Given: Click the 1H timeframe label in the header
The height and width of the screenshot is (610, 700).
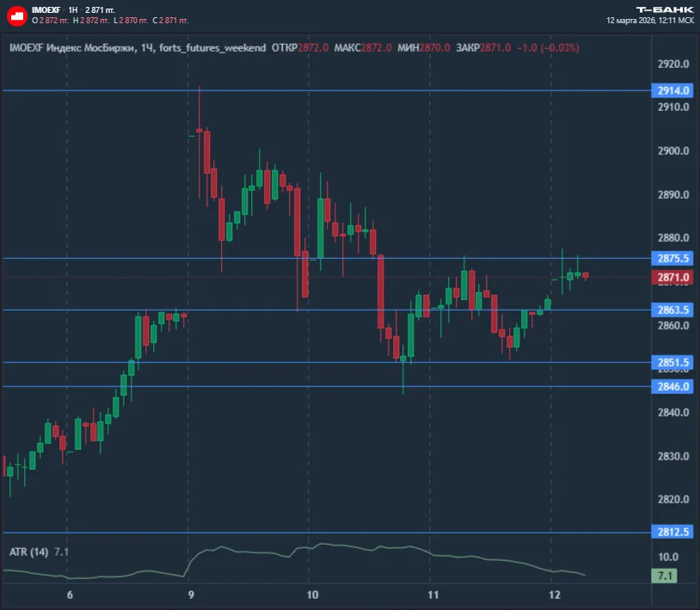Looking at the screenshot, I should 73,9.
